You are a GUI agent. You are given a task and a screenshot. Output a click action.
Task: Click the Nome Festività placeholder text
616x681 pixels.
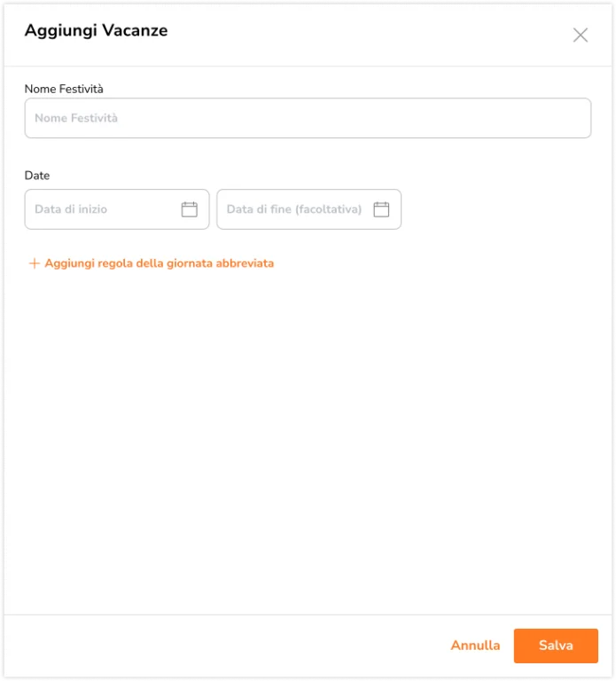tap(76, 118)
